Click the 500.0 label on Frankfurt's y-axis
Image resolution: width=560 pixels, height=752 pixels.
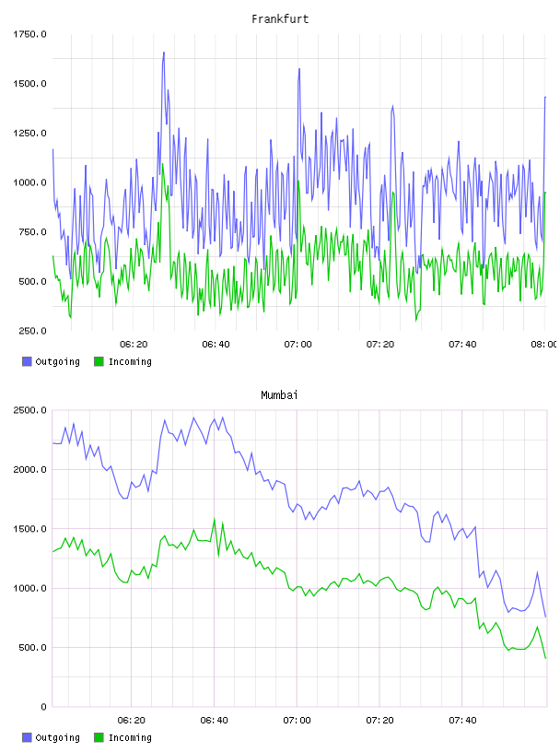32,281
